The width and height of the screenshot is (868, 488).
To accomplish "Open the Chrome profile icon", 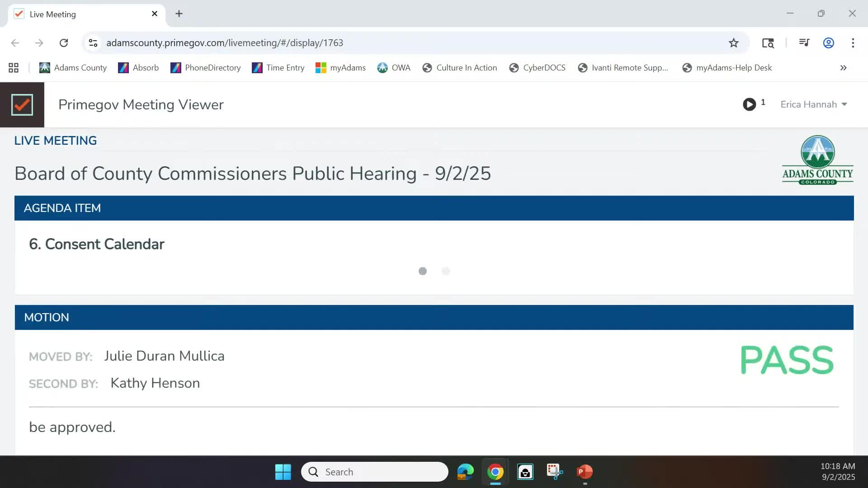I will pyautogui.click(x=828, y=43).
